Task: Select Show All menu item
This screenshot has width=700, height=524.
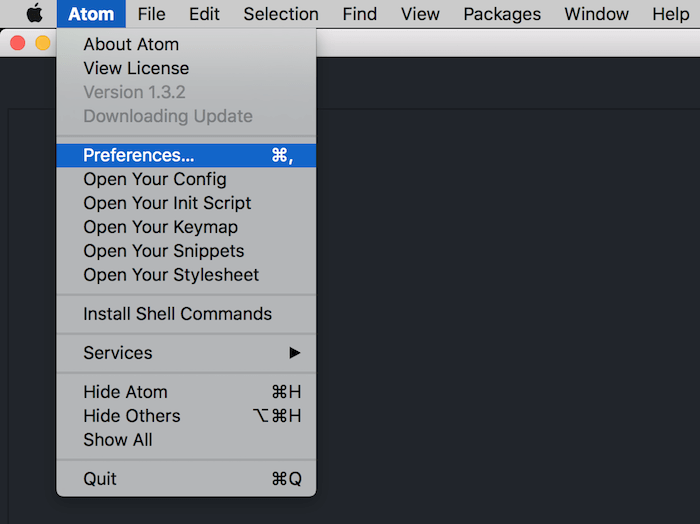Action: [x=118, y=440]
